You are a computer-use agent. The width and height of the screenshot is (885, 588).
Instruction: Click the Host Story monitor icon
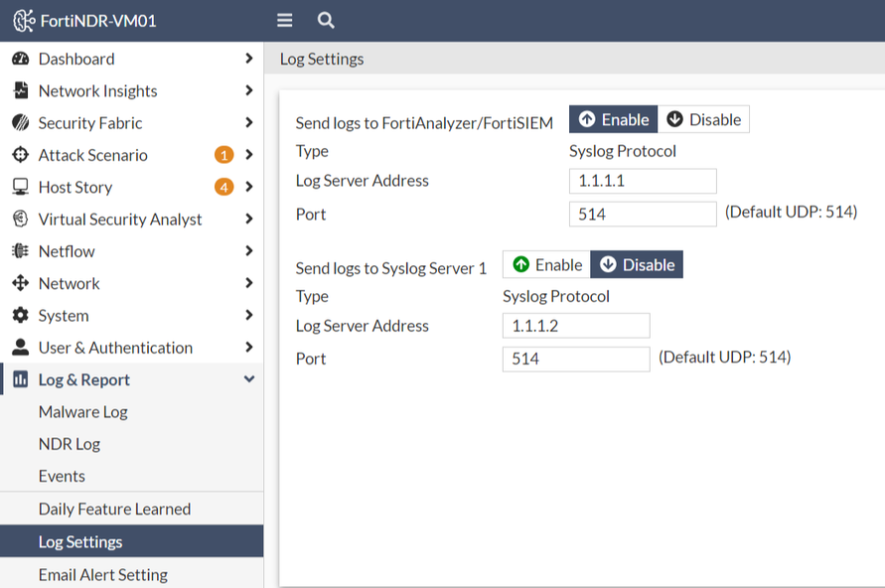(20, 187)
